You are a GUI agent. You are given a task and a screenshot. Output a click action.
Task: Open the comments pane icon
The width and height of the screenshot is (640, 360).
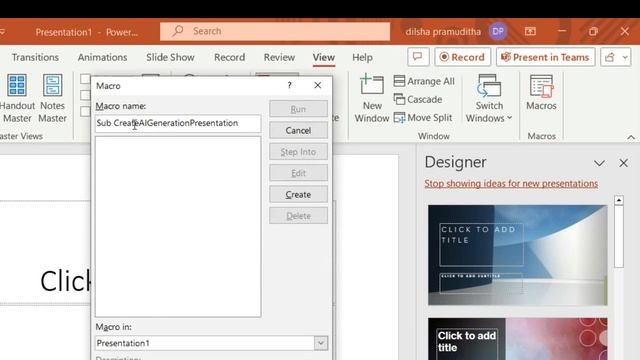(x=418, y=57)
